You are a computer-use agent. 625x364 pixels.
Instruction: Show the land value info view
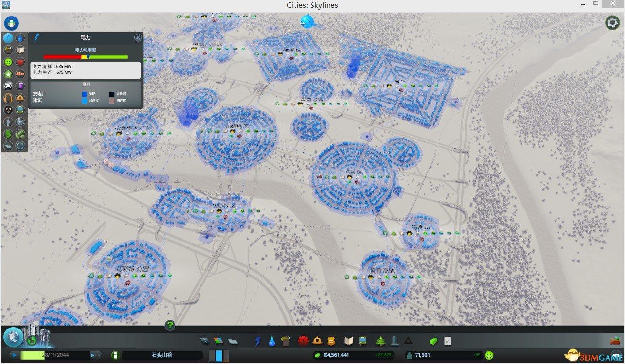[8, 134]
